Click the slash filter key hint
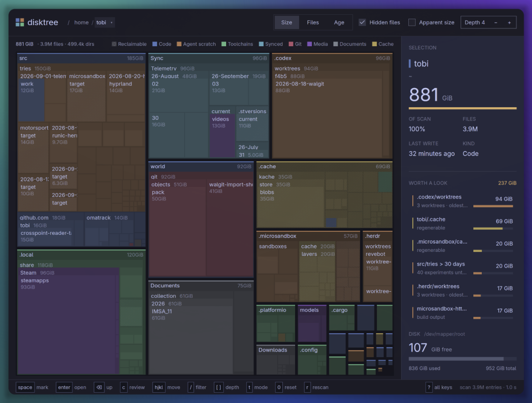This screenshot has width=532, height=403. (197, 387)
